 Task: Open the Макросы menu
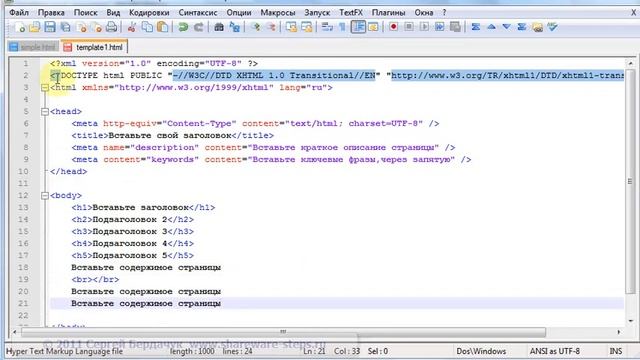pos(278,13)
